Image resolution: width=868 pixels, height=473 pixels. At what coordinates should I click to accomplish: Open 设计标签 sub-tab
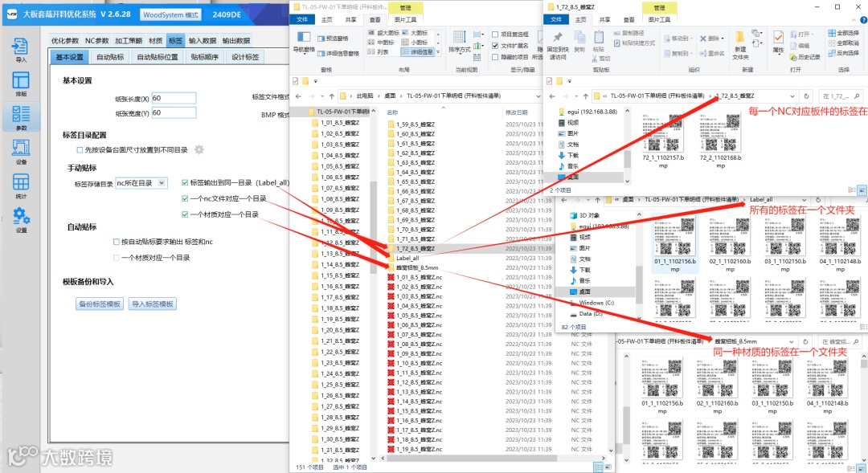pos(245,57)
